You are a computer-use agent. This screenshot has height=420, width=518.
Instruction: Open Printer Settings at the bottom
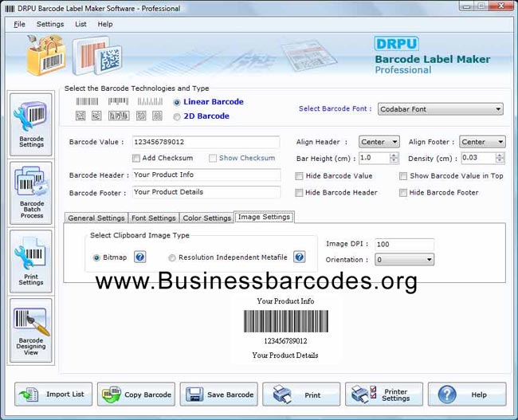[384, 394]
